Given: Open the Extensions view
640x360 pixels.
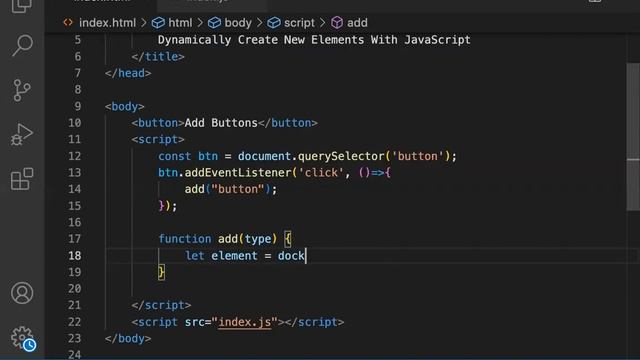Looking at the screenshot, I should [22, 179].
